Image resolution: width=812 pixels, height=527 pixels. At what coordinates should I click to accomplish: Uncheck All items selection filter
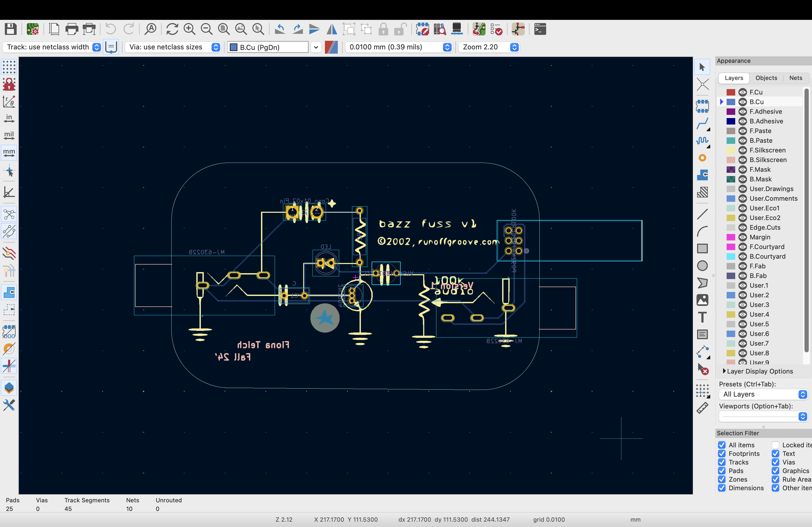pyautogui.click(x=722, y=445)
